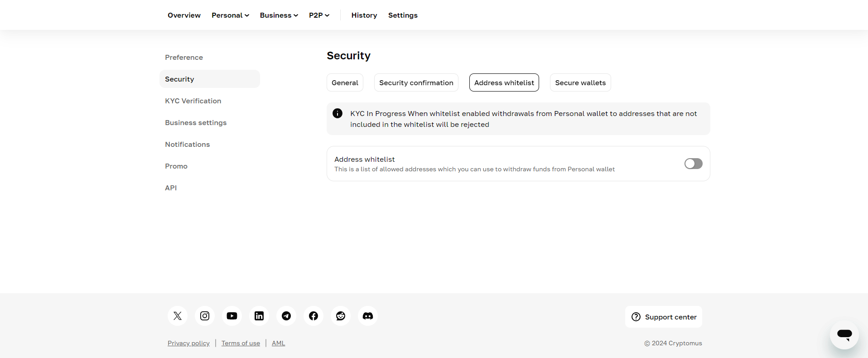
Task: Open the Privacy policy link
Action: (x=188, y=343)
